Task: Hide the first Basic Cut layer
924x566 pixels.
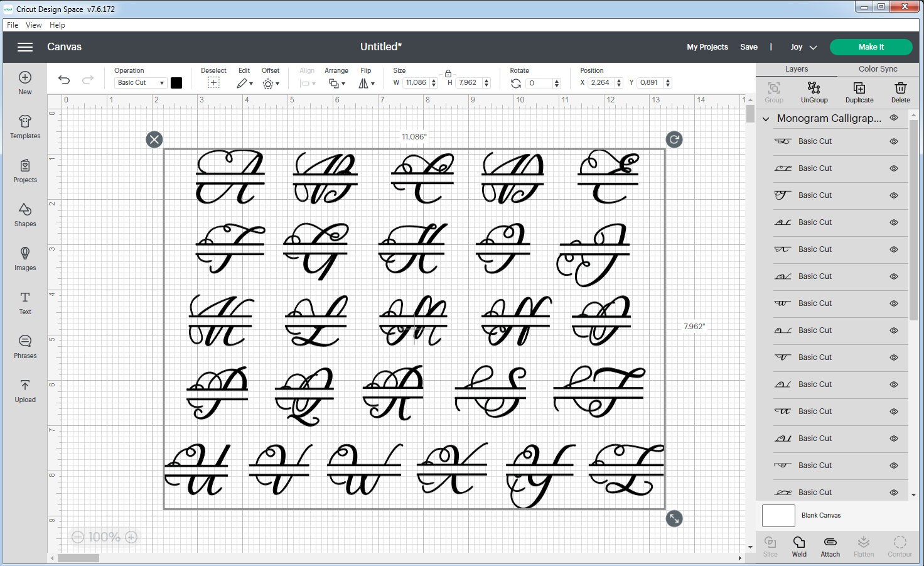Action: coord(893,141)
